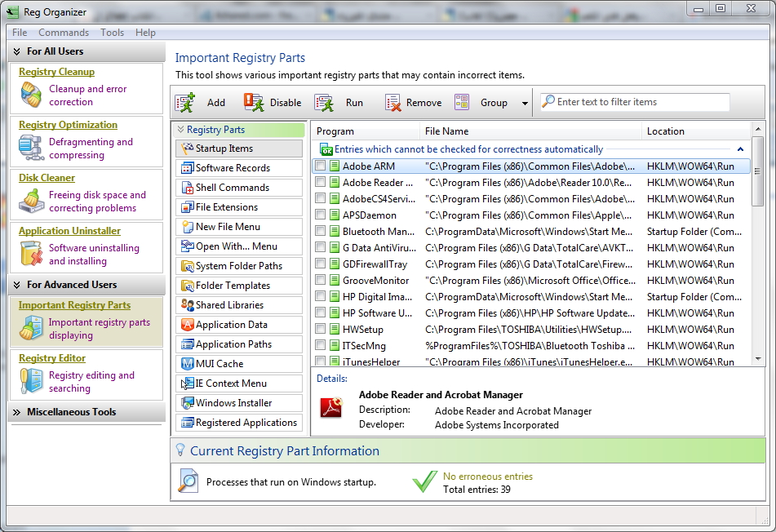Open the Commands menu

(64, 33)
